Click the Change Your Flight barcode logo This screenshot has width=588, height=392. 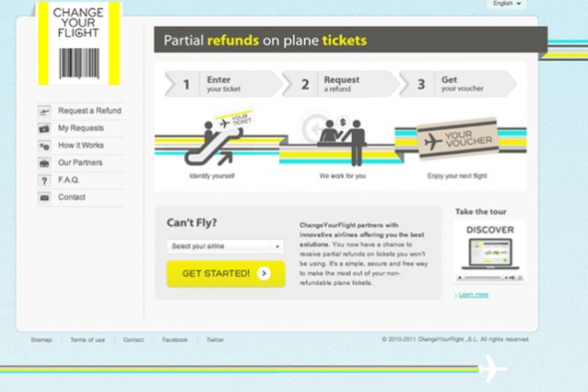point(78,43)
